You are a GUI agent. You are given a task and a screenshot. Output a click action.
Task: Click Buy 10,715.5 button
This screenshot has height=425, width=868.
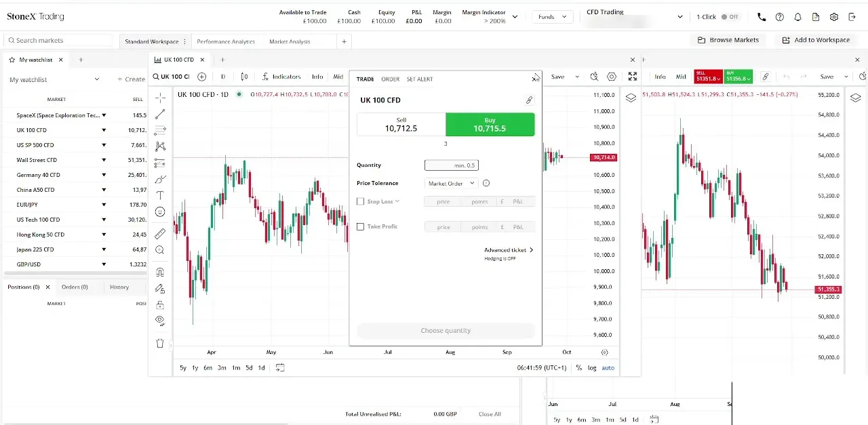(490, 124)
